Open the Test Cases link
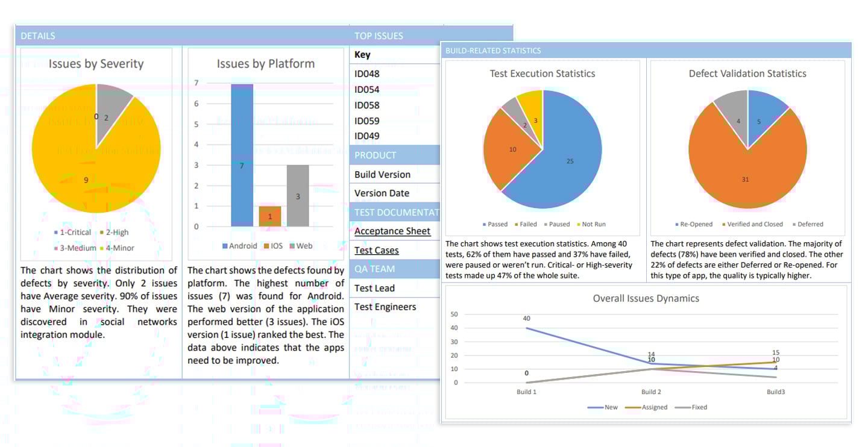 [x=376, y=251]
